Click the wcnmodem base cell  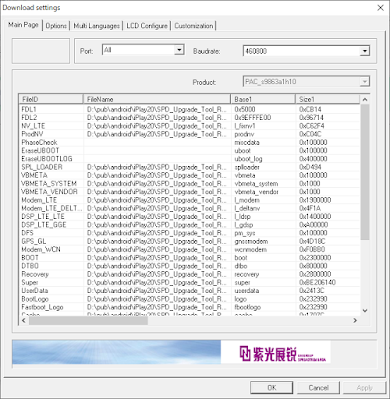(250, 249)
